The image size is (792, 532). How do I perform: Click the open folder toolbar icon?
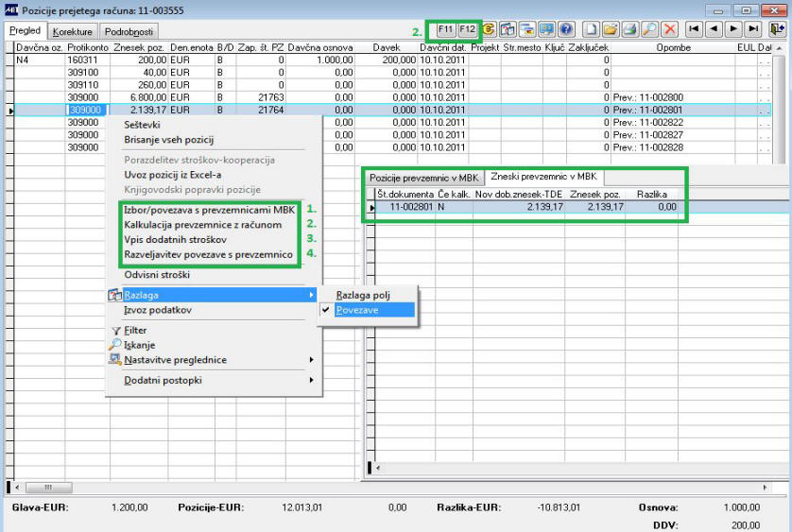point(611,29)
